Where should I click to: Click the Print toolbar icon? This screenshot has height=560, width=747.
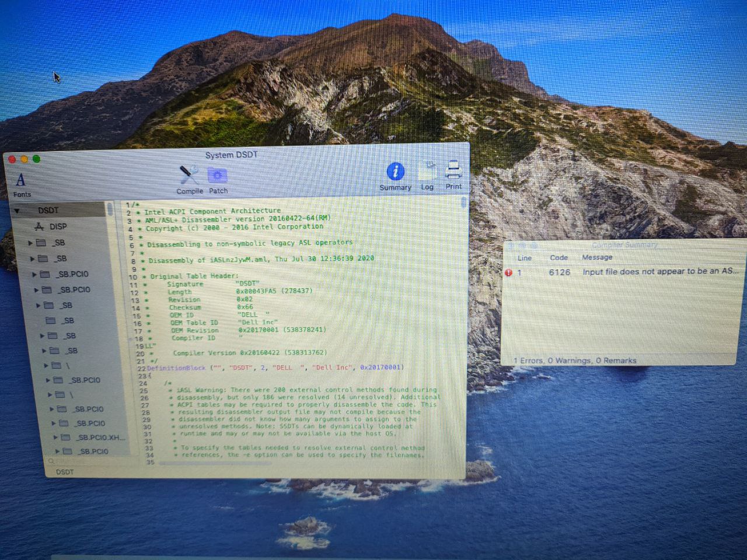[453, 170]
